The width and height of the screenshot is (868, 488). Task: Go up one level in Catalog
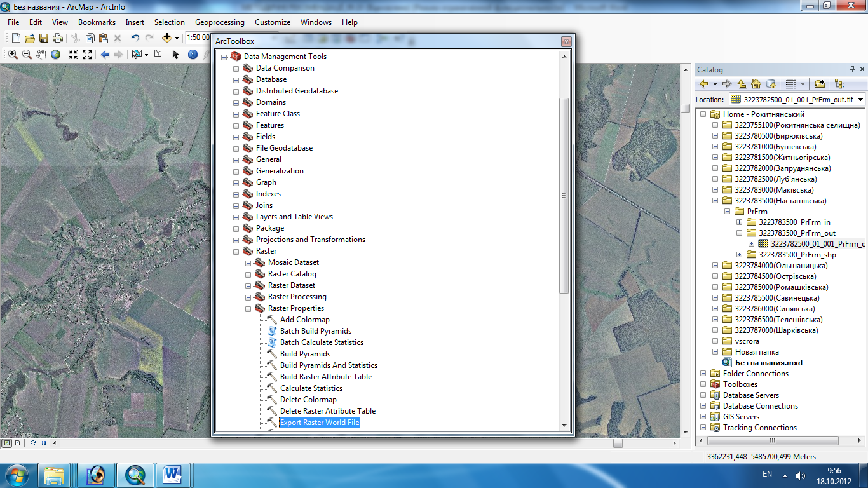point(742,84)
